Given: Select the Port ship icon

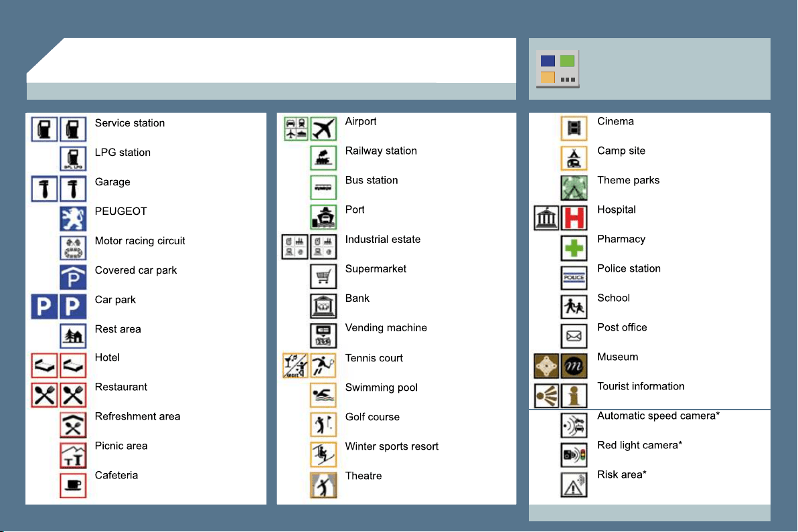Looking at the screenshot, I should click(323, 217).
